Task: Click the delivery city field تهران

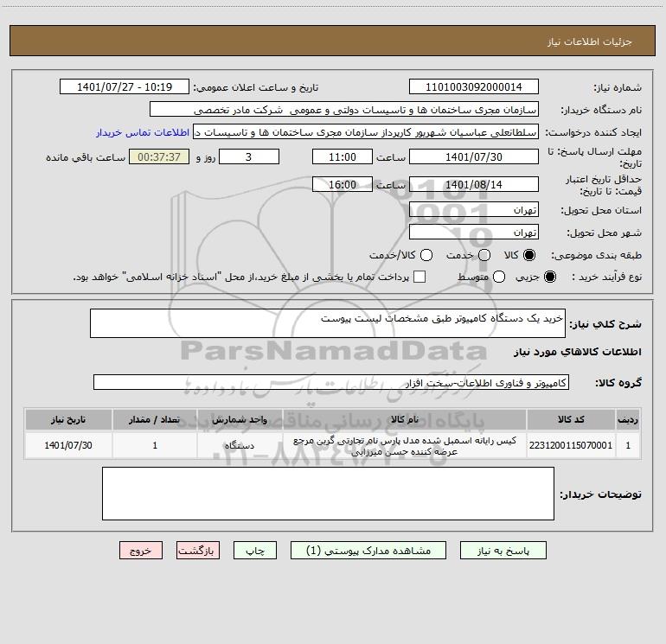Action: pyautogui.click(x=474, y=232)
